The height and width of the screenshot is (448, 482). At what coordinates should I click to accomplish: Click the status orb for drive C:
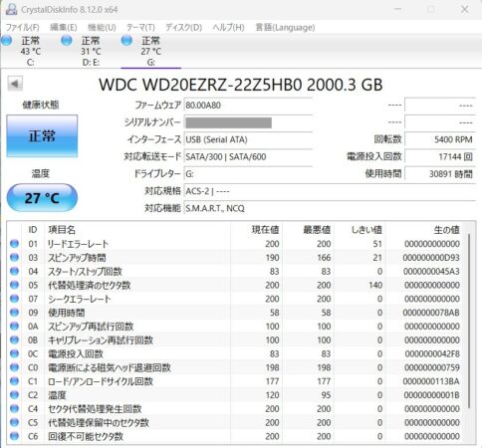click(x=7, y=41)
